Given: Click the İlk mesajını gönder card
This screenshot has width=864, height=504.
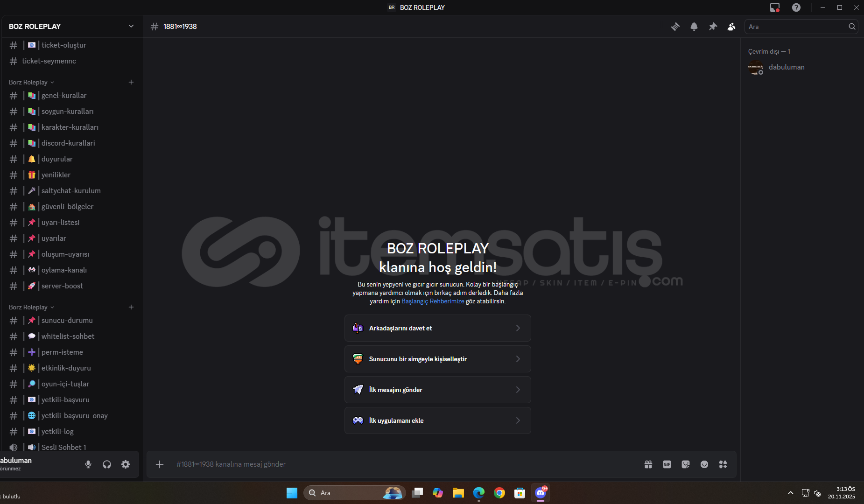Looking at the screenshot, I should click(438, 390).
